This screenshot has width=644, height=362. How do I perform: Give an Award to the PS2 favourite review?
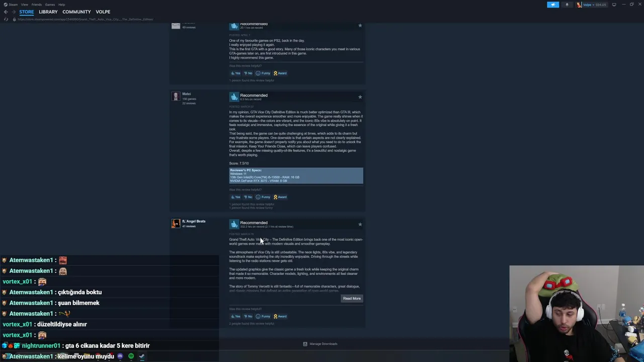point(280,73)
